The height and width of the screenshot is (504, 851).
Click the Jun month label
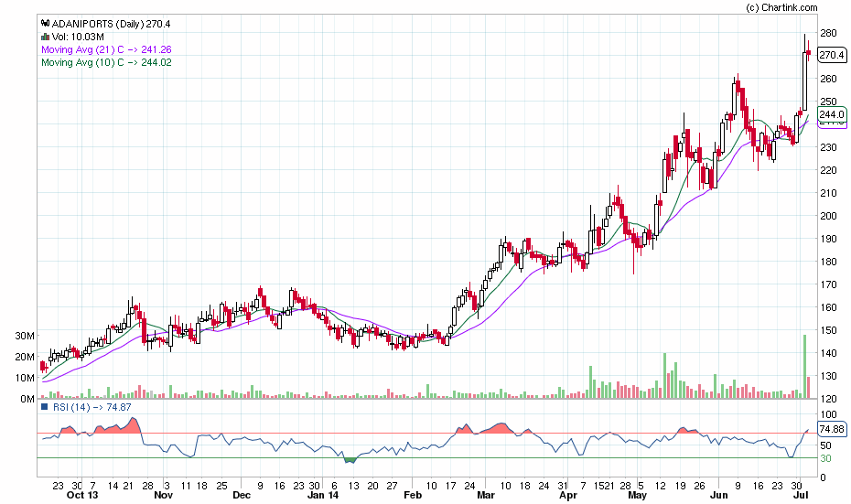click(x=718, y=495)
